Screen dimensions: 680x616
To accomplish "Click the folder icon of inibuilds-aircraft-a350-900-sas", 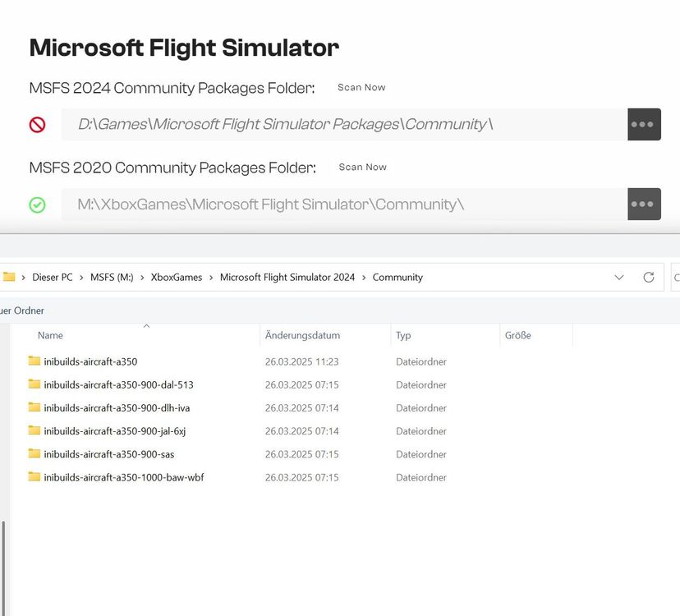I will click(x=34, y=454).
